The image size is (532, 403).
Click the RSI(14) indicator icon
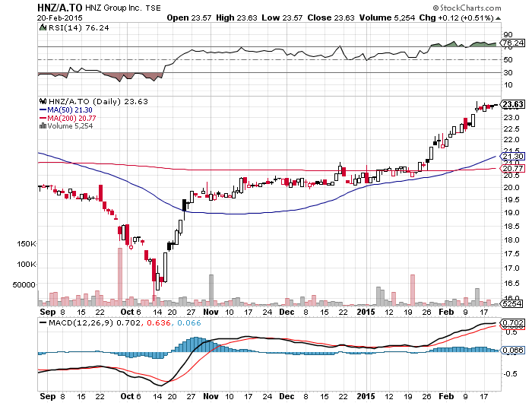(43, 28)
